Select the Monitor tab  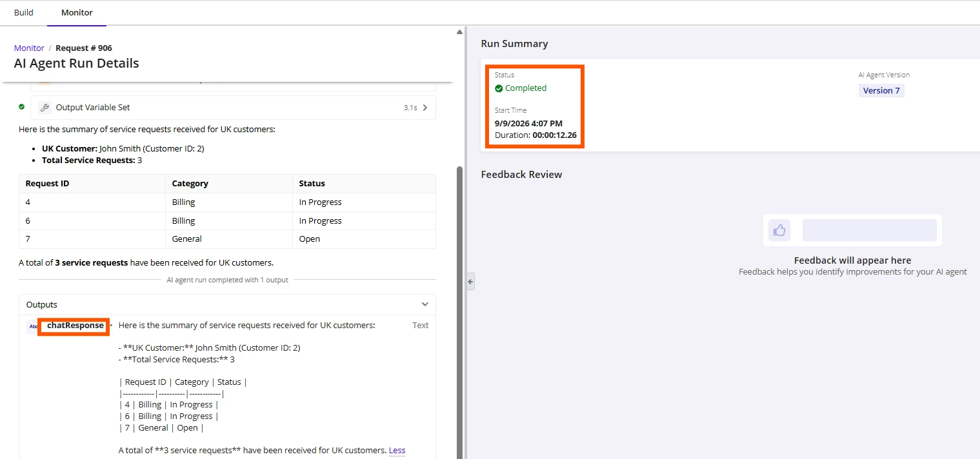click(x=77, y=12)
